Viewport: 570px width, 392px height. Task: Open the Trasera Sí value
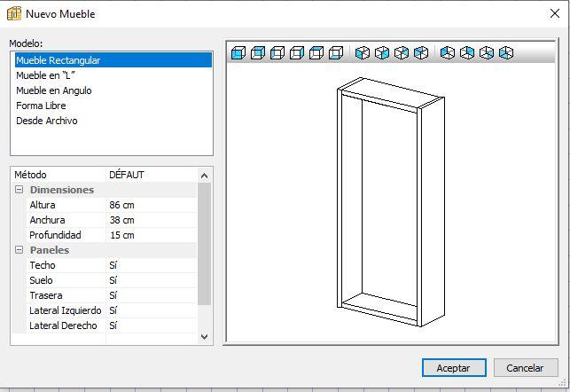pyautogui.click(x=152, y=295)
